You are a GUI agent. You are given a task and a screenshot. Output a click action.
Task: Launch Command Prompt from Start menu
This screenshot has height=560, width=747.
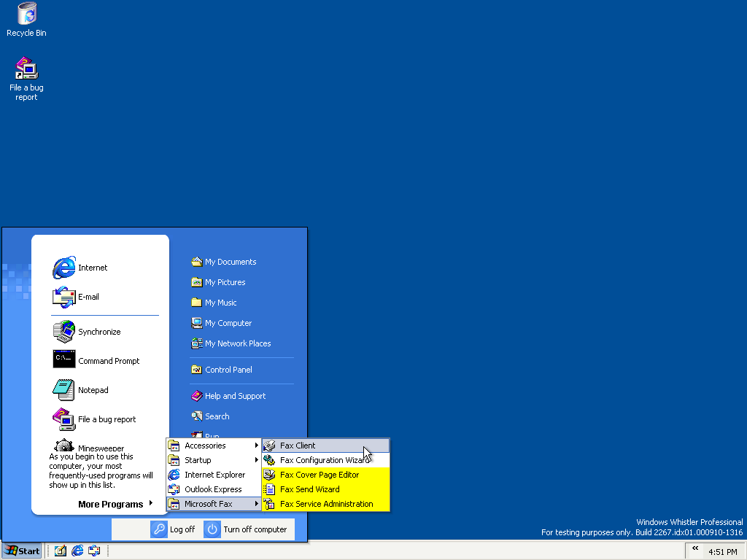click(x=96, y=361)
